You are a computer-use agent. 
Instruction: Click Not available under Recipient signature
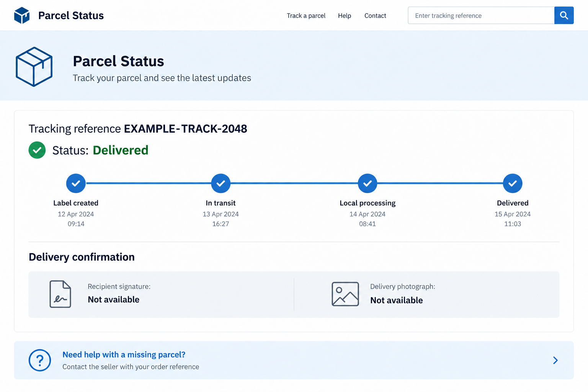(x=114, y=299)
